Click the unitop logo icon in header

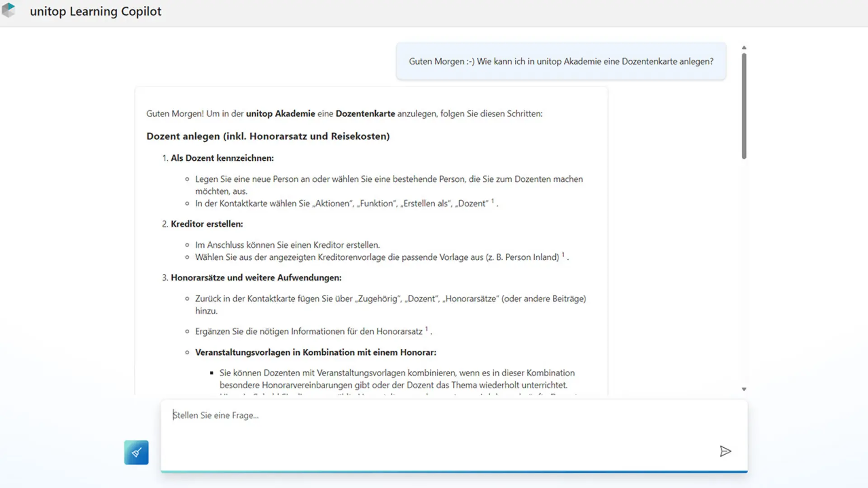click(x=9, y=10)
